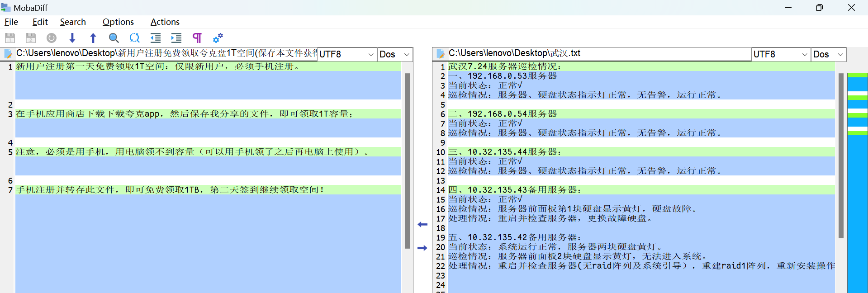Open the Edit menu
868x293 pixels.
(40, 22)
